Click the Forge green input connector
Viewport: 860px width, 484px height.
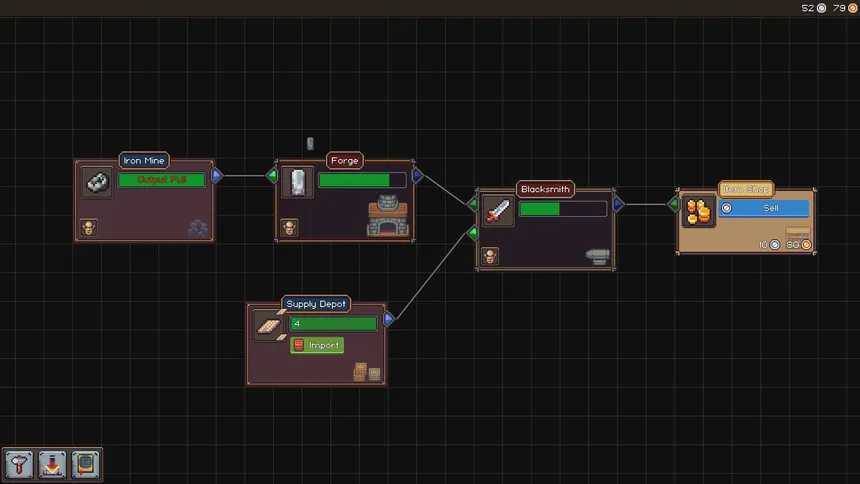click(x=271, y=176)
